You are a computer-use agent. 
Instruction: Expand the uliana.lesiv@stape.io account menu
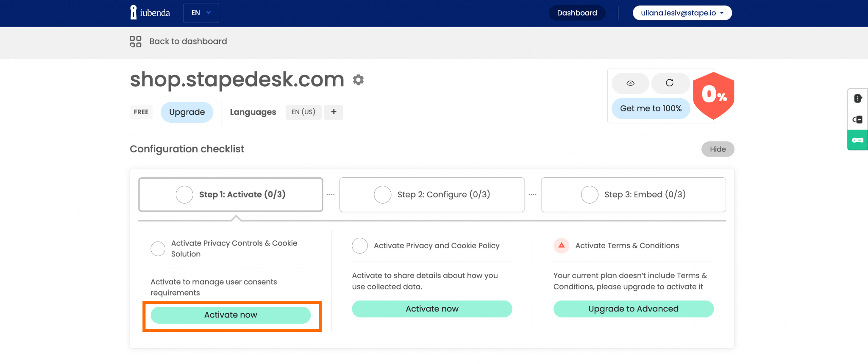click(x=682, y=13)
